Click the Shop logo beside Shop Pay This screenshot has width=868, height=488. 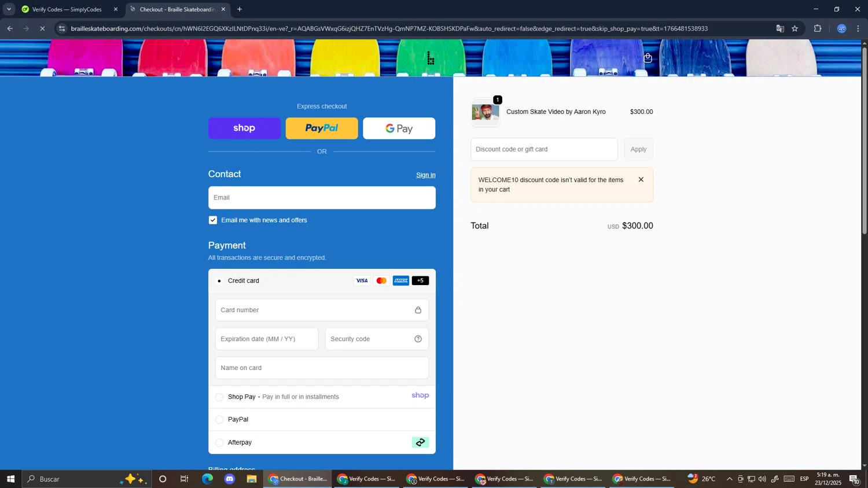(420, 395)
